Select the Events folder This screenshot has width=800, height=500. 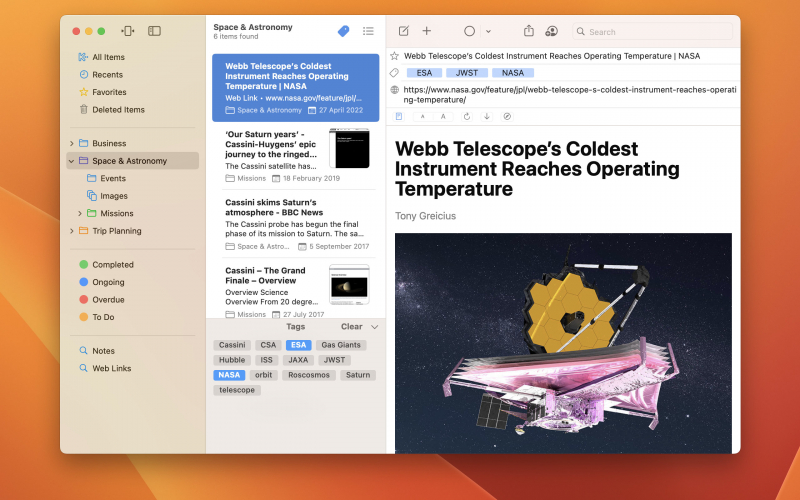point(113,178)
